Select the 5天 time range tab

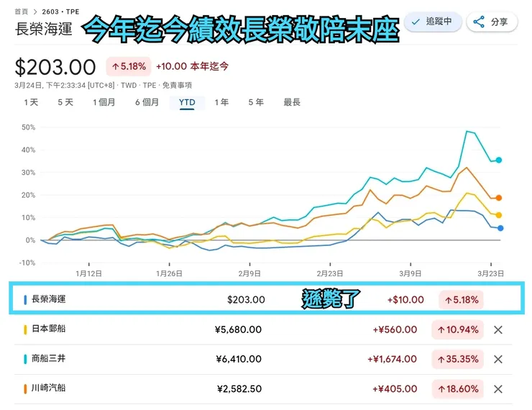click(x=65, y=102)
